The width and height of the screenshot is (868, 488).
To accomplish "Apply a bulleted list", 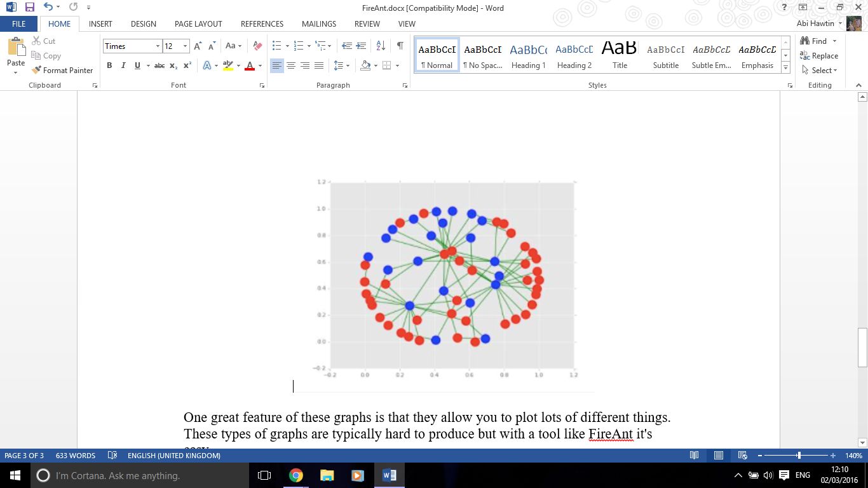I will click(x=276, y=46).
